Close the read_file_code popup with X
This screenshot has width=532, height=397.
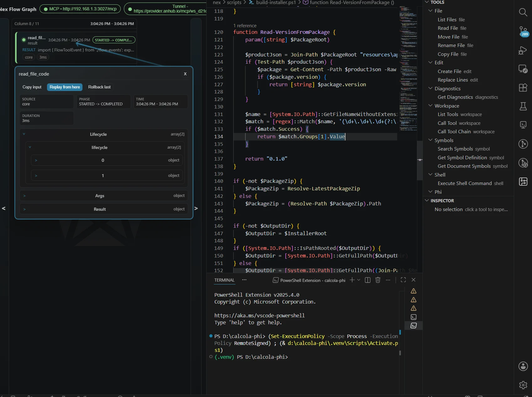pyautogui.click(x=185, y=74)
